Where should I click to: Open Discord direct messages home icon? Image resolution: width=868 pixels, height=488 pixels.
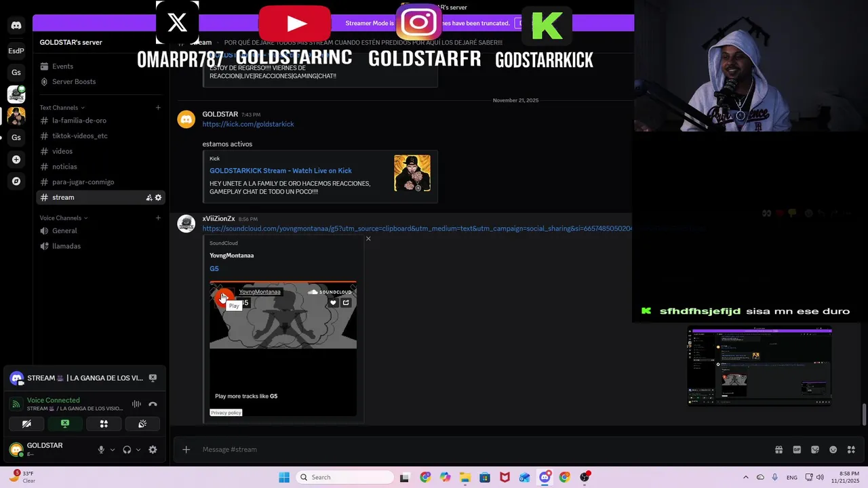pos(16,26)
